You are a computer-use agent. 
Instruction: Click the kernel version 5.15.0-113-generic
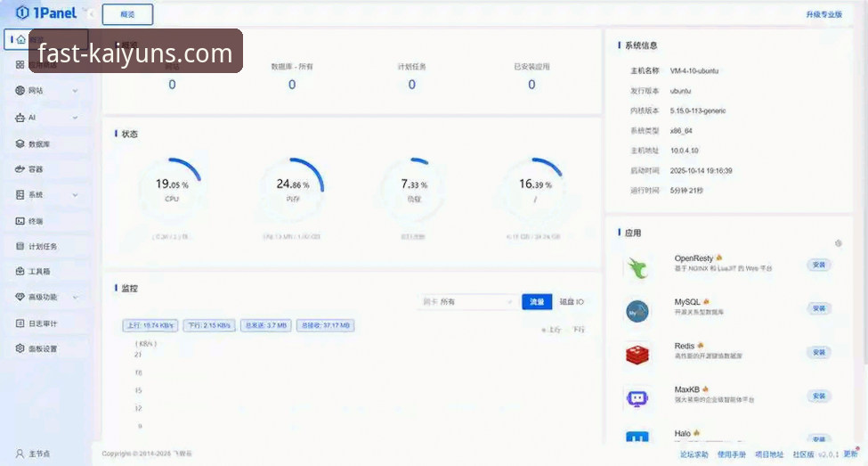click(697, 110)
